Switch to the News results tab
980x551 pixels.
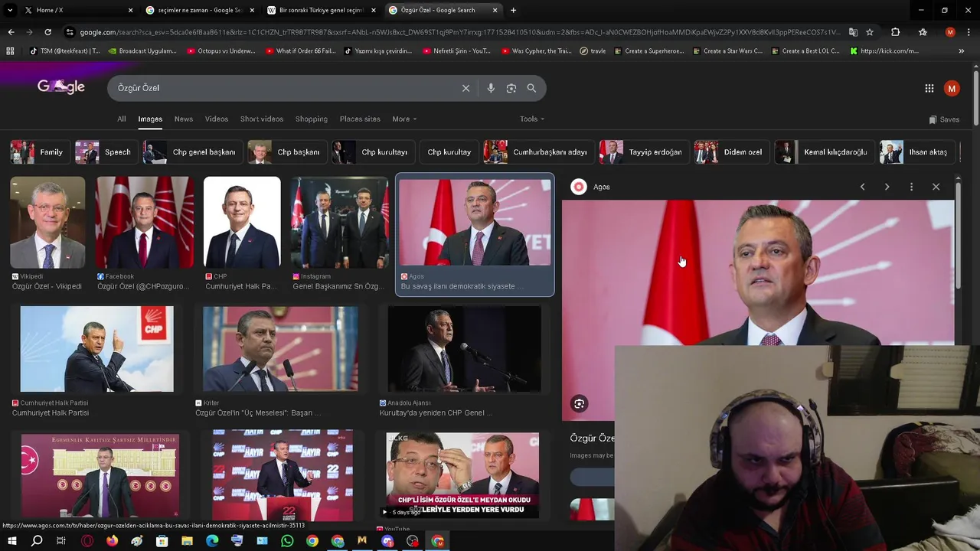184,119
